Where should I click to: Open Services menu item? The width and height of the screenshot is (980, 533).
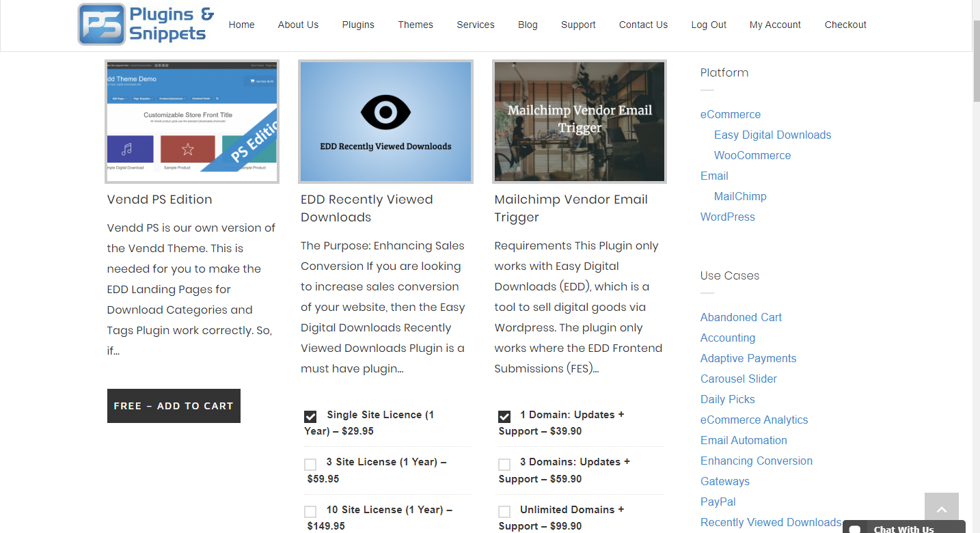(x=476, y=25)
